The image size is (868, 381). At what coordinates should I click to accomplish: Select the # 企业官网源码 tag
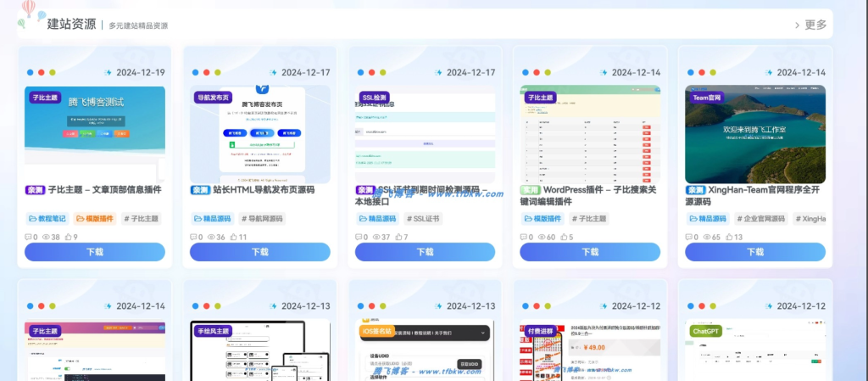[761, 219]
